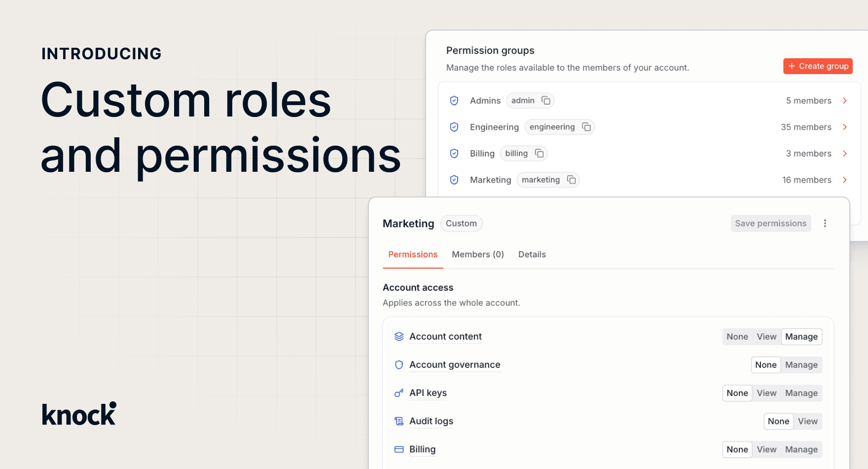The width and height of the screenshot is (868, 469).
Task: Click the 35 members count
Action: 806,127
